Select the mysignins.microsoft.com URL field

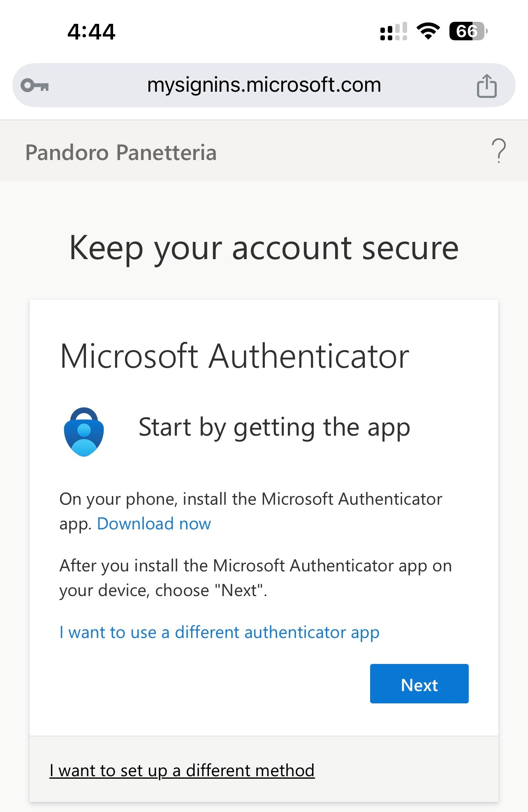pos(264,85)
